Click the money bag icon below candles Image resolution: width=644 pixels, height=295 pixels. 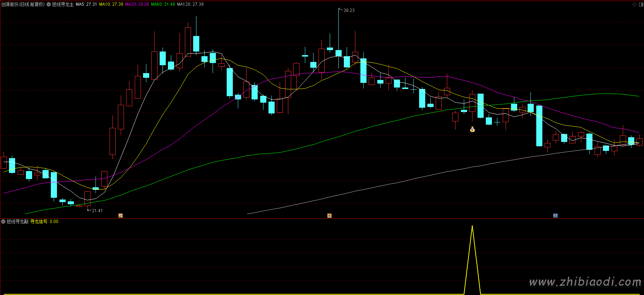[x=472, y=129]
